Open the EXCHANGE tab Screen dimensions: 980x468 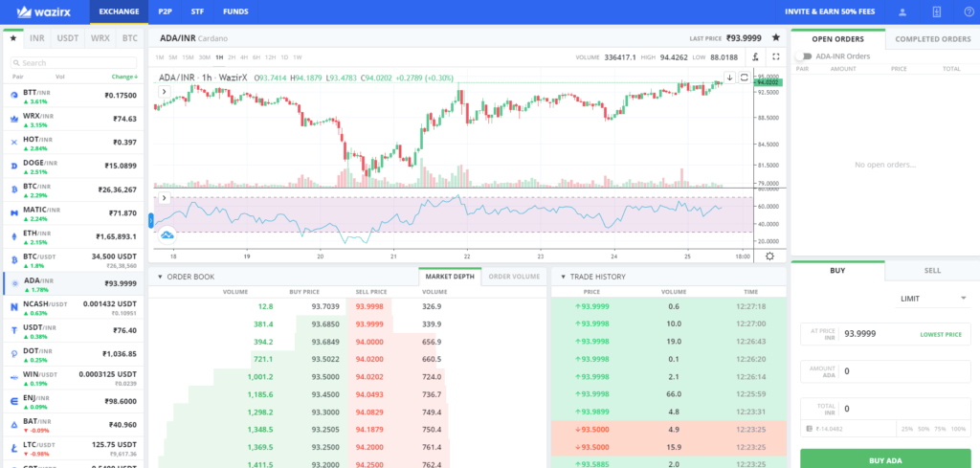119,11
